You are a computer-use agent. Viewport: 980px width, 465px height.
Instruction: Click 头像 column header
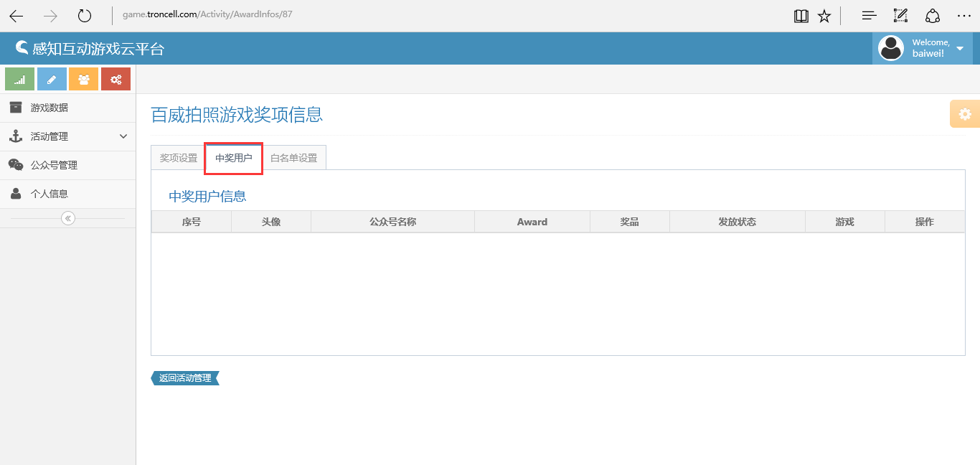click(271, 222)
